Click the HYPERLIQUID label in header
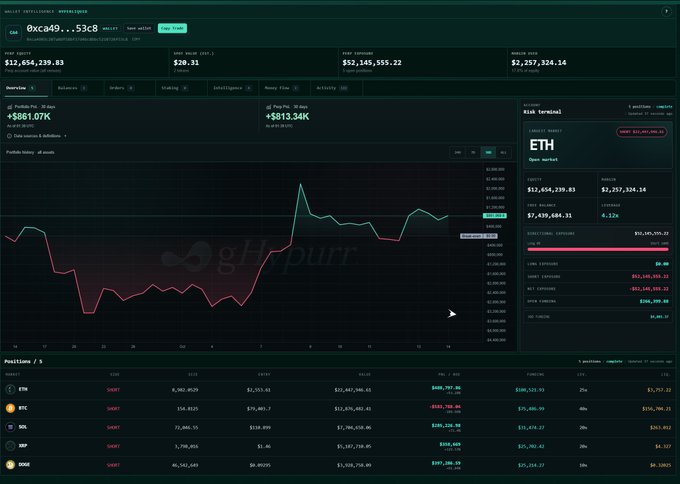Image resolution: width=680 pixels, height=484 pixels. [73, 12]
